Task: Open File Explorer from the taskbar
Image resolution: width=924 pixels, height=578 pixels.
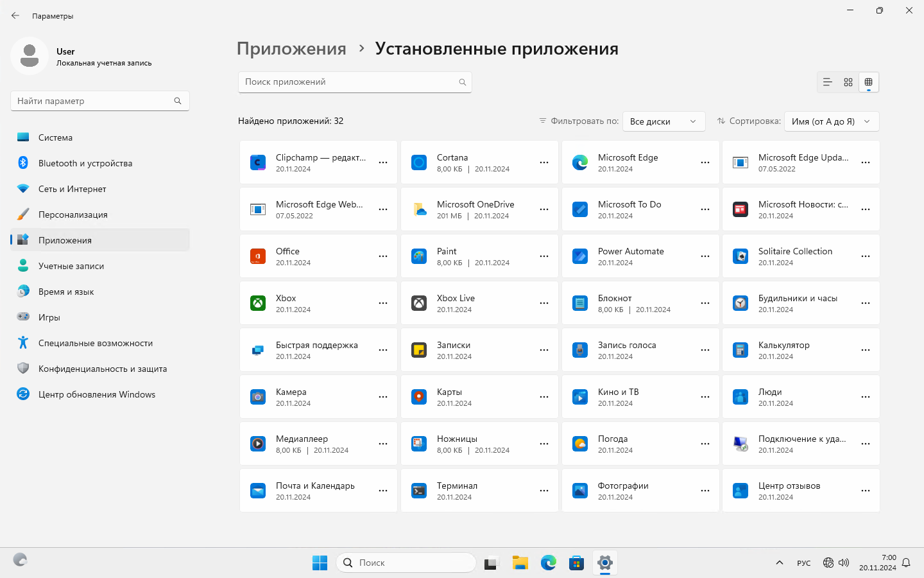Action: [x=520, y=563]
